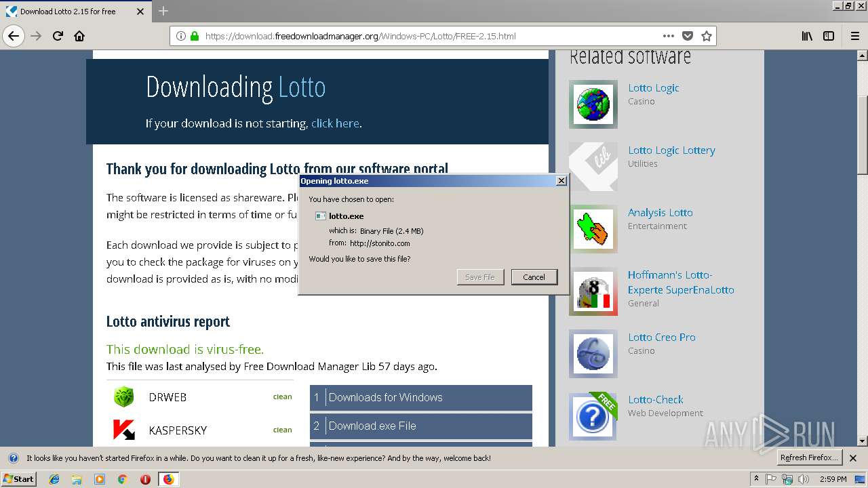868x488 pixels.
Task: Launch Chrome from taskbar
Action: (x=122, y=479)
